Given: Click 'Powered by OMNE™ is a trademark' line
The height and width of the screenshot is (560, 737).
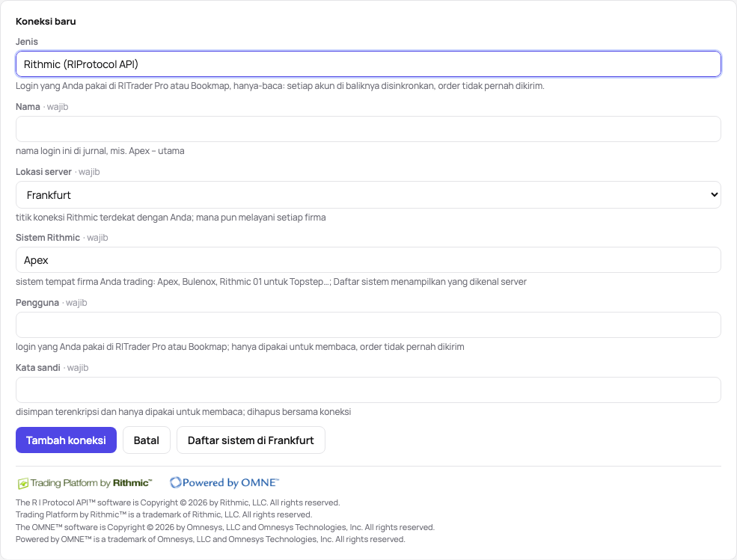Looking at the screenshot, I should (x=210, y=539).
